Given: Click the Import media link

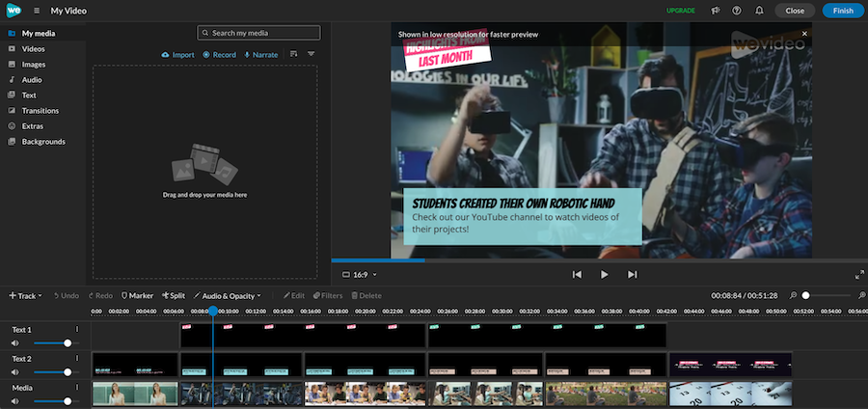Looking at the screenshot, I should coord(177,55).
